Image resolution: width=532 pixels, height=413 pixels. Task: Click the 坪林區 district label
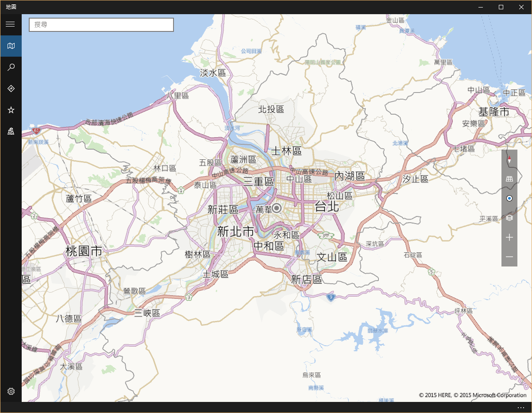[464, 311]
